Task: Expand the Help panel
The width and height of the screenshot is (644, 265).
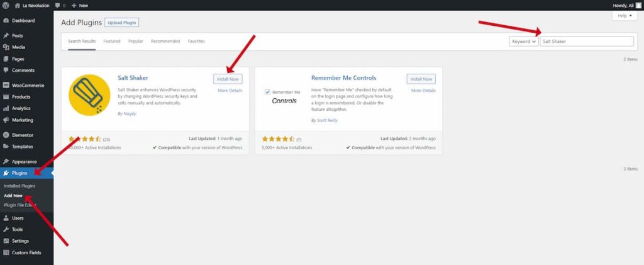Action: coord(625,16)
